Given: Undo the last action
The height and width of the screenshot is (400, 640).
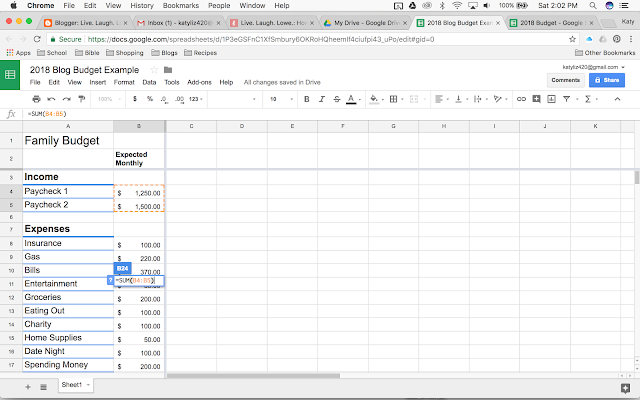Looking at the screenshot, I should 51,99.
